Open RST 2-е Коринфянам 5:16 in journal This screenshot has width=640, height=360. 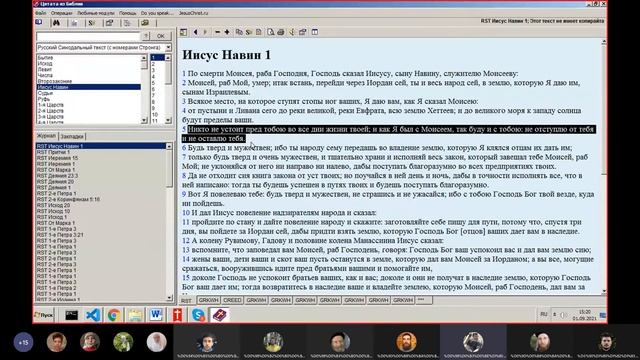point(68,199)
